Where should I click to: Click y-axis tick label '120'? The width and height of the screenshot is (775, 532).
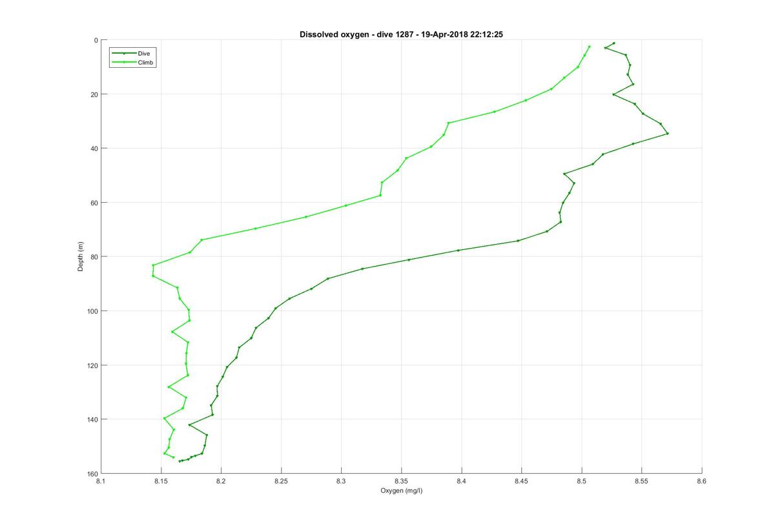[x=92, y=365]
